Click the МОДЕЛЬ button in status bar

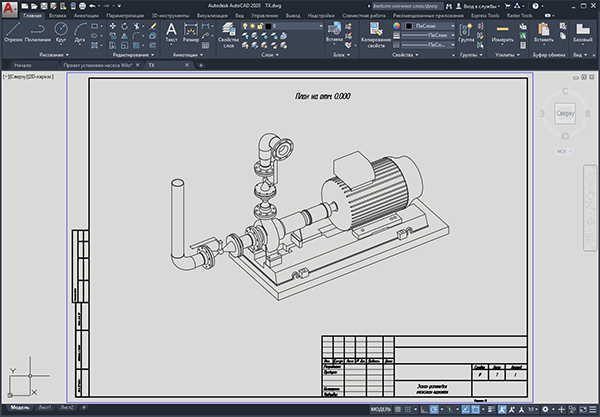tap(381, 409)
